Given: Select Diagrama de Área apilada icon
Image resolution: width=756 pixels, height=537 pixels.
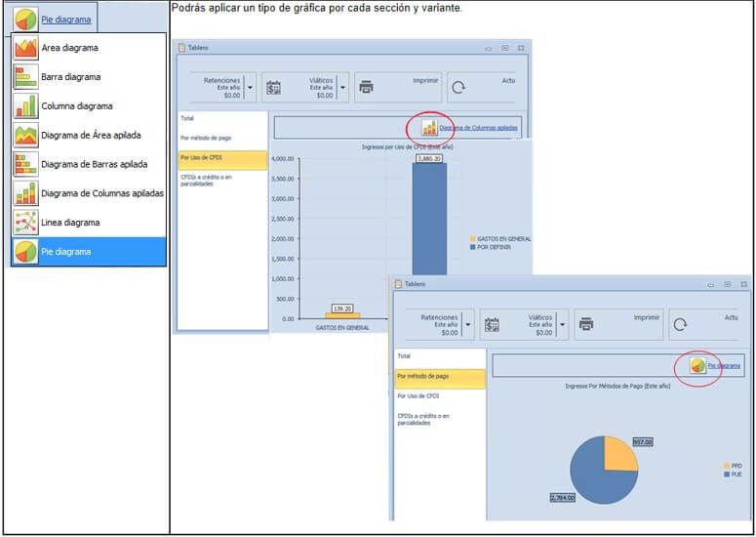Looking at the screenshot, I should [x=26, y=135].
